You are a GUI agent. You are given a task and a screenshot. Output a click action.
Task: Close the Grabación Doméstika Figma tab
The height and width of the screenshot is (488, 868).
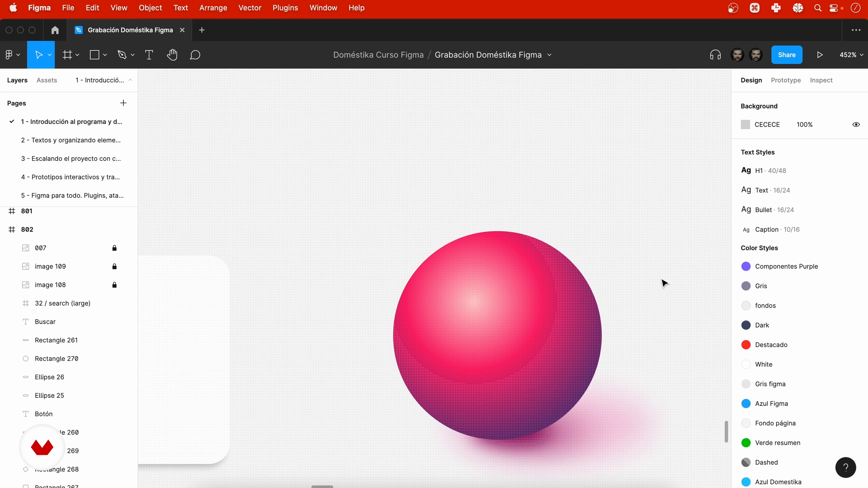coord(182,30)
